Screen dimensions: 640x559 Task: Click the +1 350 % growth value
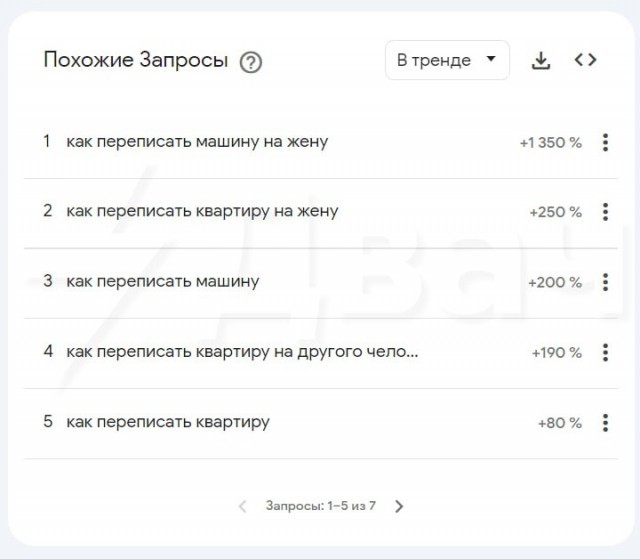[x=550, y=143]
